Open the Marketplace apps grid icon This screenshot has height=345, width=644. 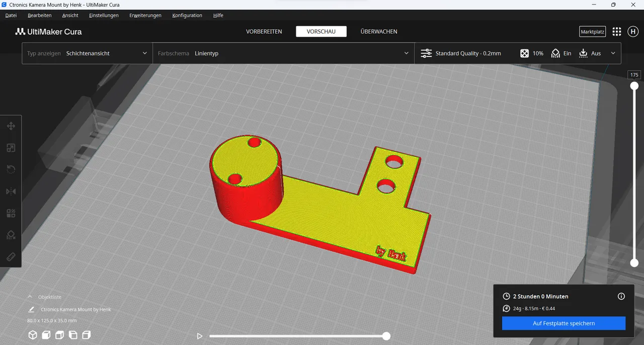click(x=616, y=31)
